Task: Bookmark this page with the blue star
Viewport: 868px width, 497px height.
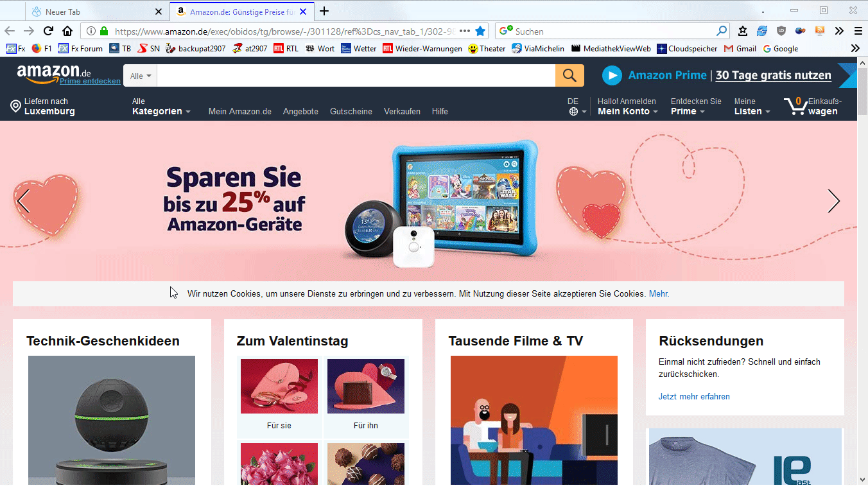Action: click(480, 31)
